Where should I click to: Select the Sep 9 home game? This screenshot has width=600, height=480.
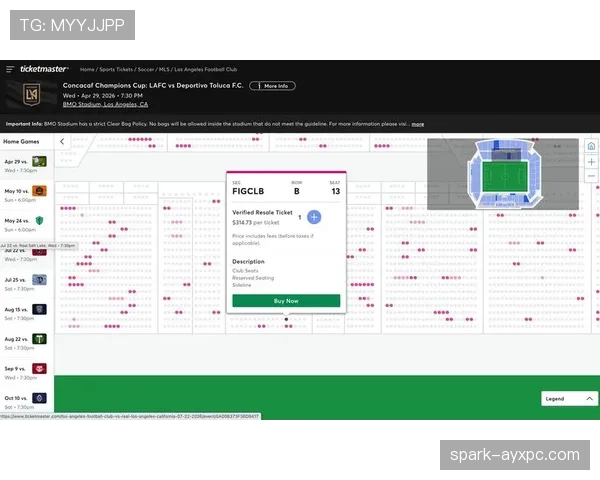pyautogui.click(x=26, y=372)
